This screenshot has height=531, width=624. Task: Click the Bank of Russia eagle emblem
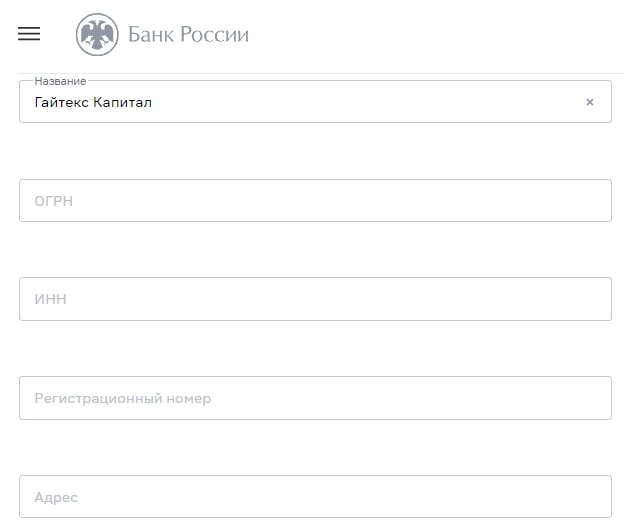click(x=97, y=35)
